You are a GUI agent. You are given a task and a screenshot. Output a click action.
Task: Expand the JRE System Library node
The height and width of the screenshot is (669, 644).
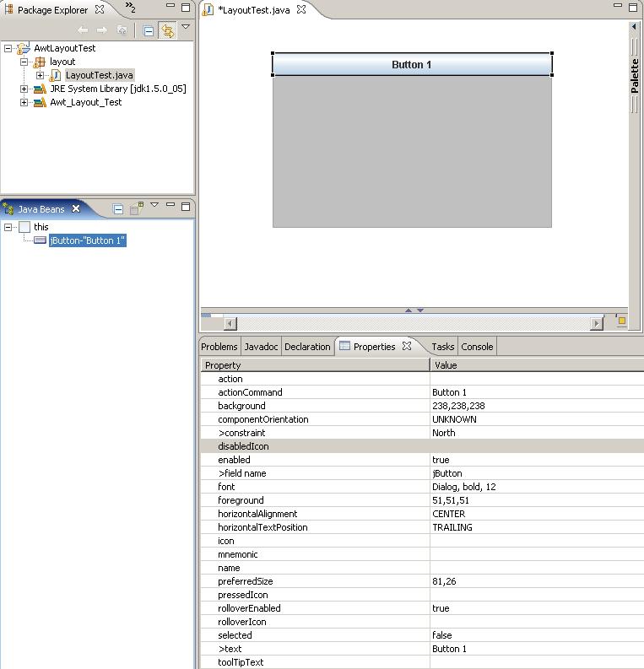click(x=24, y=89)
